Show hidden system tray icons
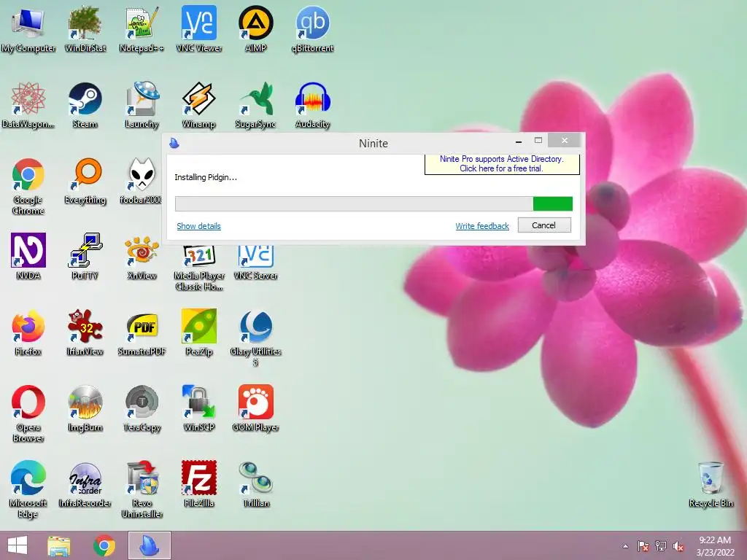The image size is (747, 560). click(x=625, y=546)
